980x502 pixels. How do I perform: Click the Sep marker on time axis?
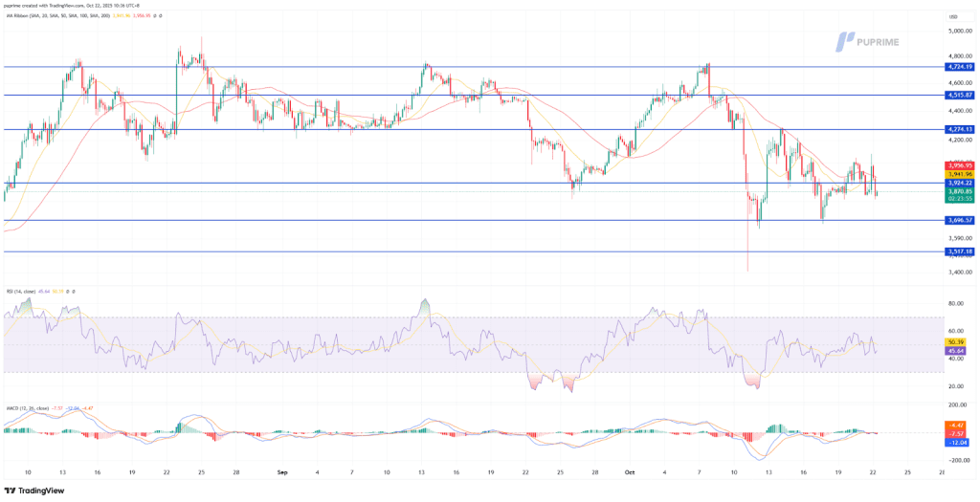click(282, 472)
